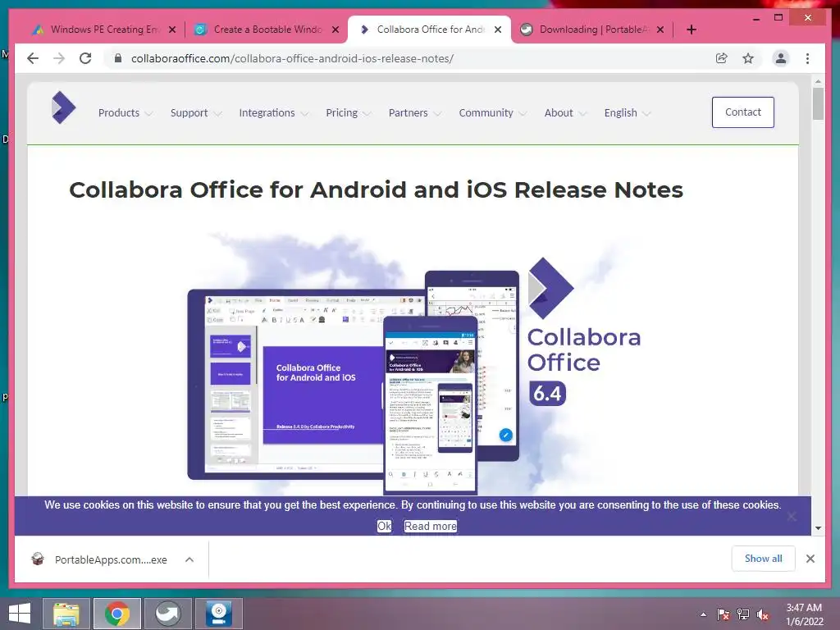840x630 pixels.
Task: Expand the Support menu
Action: (195, 113)
